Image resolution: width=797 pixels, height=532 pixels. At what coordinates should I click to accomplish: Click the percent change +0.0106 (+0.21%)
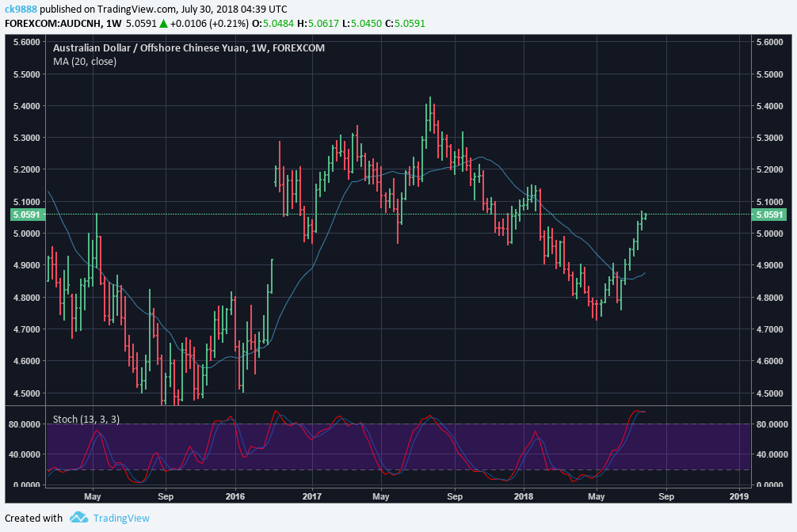209,24
